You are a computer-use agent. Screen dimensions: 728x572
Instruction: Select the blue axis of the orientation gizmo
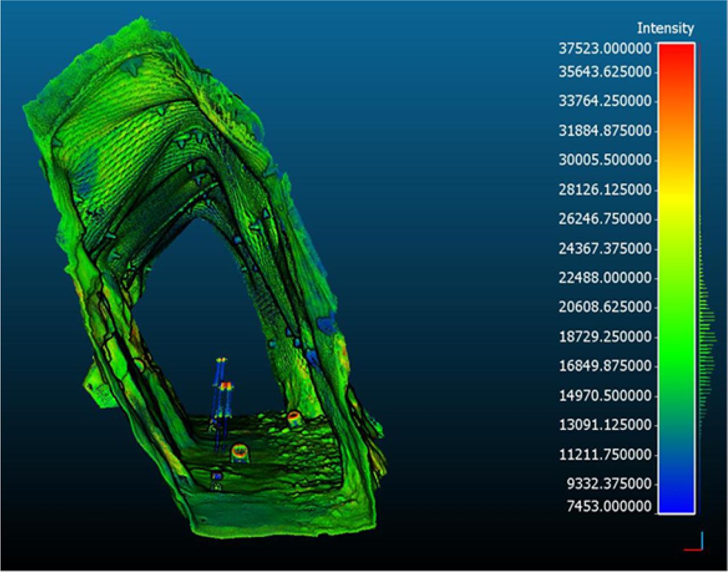701,538
